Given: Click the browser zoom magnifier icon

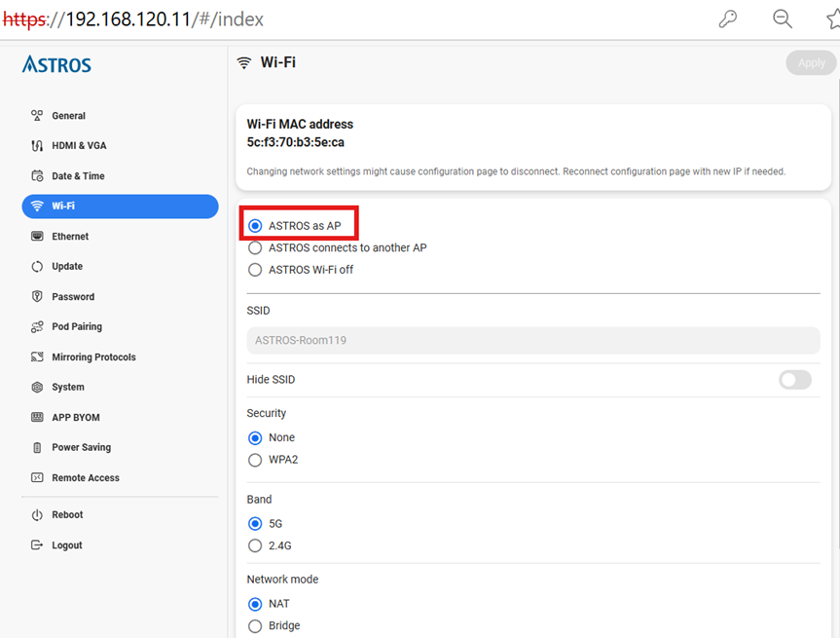Looking at the screenshot, I should [x=782, y=19].
